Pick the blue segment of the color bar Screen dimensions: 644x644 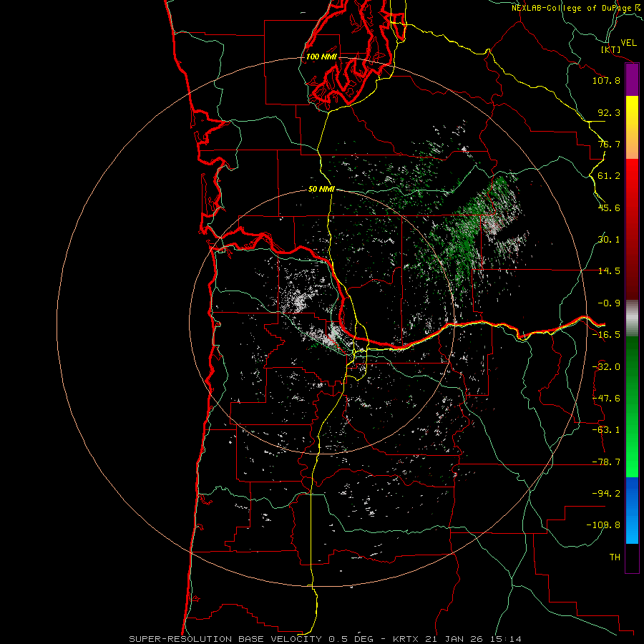coord(632,510)
